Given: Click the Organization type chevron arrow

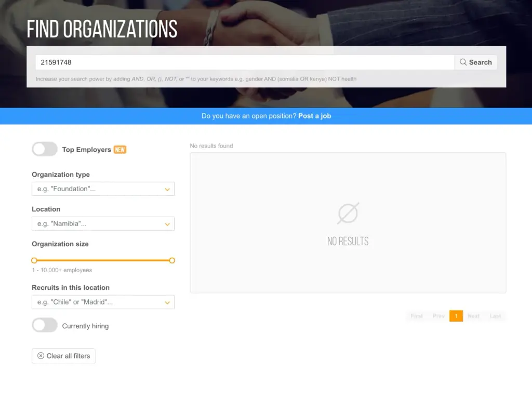Looking at the screenshot, I should [x=167, y=189].
